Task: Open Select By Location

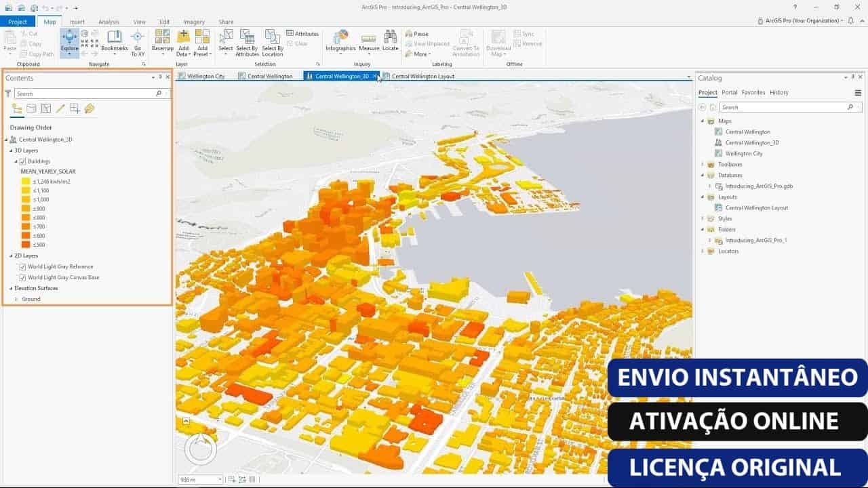Action: [x=273, y=43]
